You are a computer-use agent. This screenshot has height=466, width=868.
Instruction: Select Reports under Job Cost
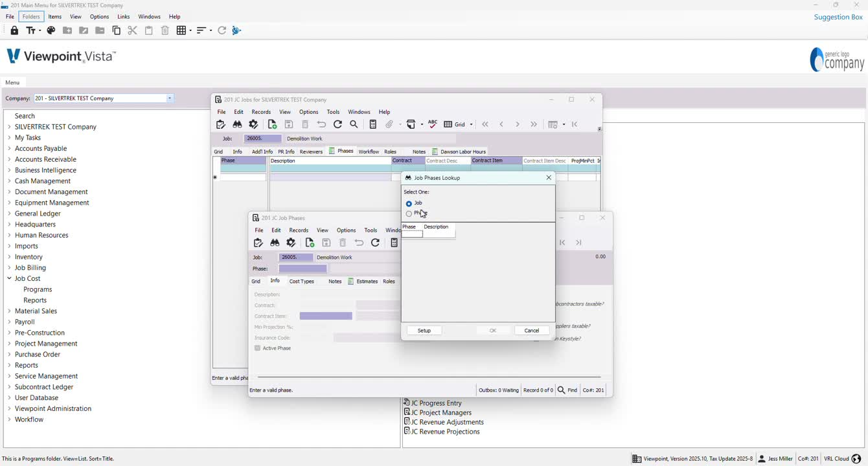[x=35, y=300]
